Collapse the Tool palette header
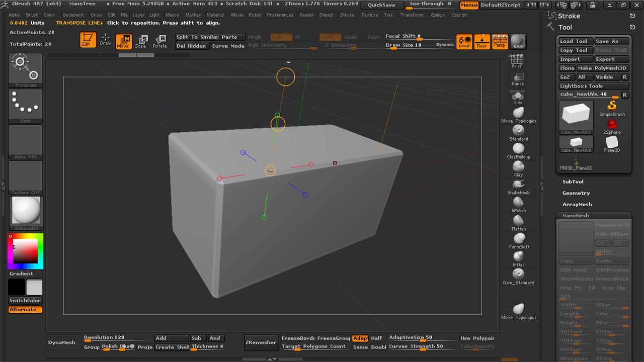The height and width of the screenshot is (362, 644). (565, 27)
